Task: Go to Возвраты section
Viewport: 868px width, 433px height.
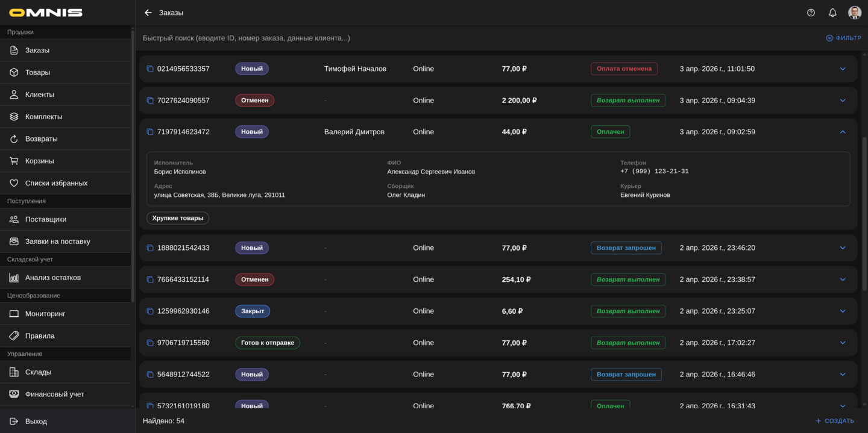Action: (x=41, y=139)
